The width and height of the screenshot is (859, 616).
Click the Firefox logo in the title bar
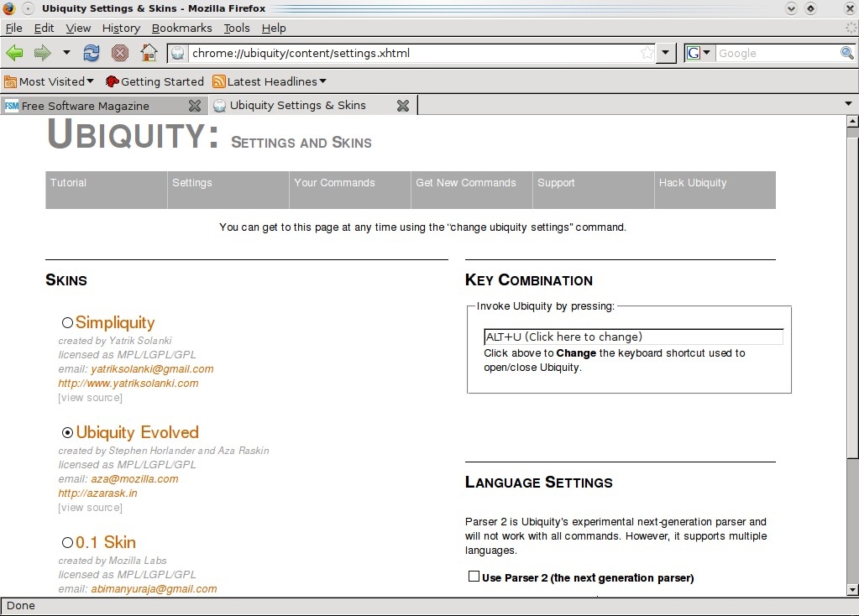coord(8,8)
